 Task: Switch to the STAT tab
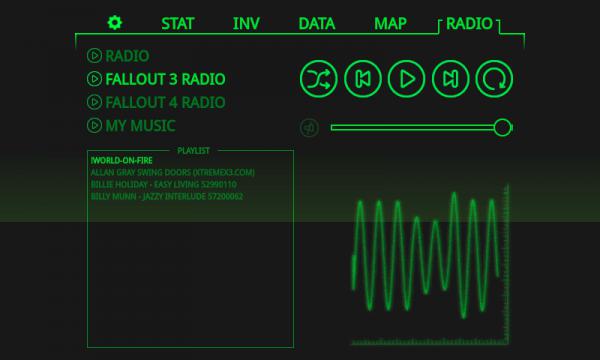[178, 24]
